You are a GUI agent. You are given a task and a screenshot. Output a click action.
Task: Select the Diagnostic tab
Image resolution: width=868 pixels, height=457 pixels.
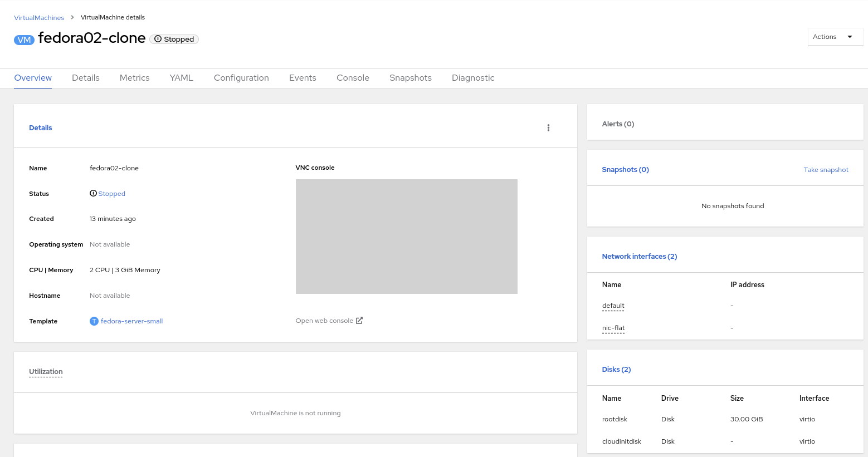472,78
